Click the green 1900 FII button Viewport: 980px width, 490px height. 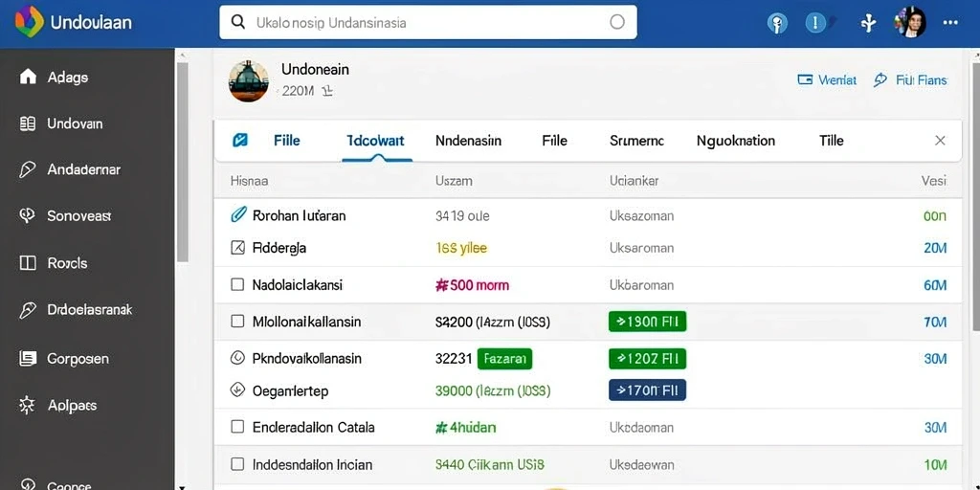click(x=647, y=322)
